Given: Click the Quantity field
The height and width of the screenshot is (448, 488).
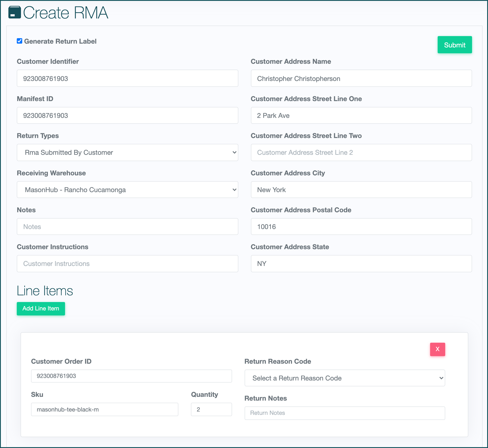Looking at the screenshot, I should tap(211, 409).
